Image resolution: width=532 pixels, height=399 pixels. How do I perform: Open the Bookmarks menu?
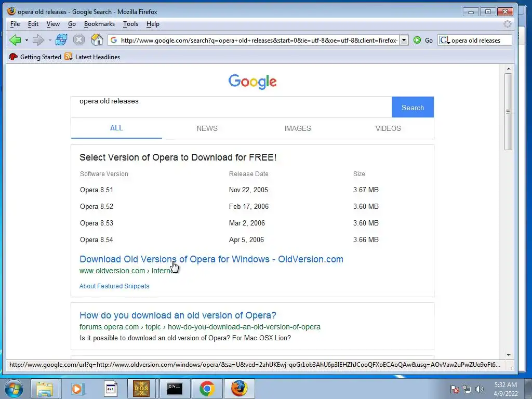99,24
